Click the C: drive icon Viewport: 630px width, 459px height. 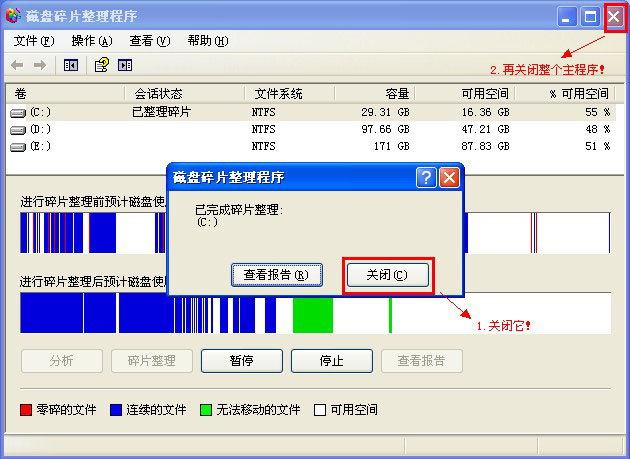point(18,113)
